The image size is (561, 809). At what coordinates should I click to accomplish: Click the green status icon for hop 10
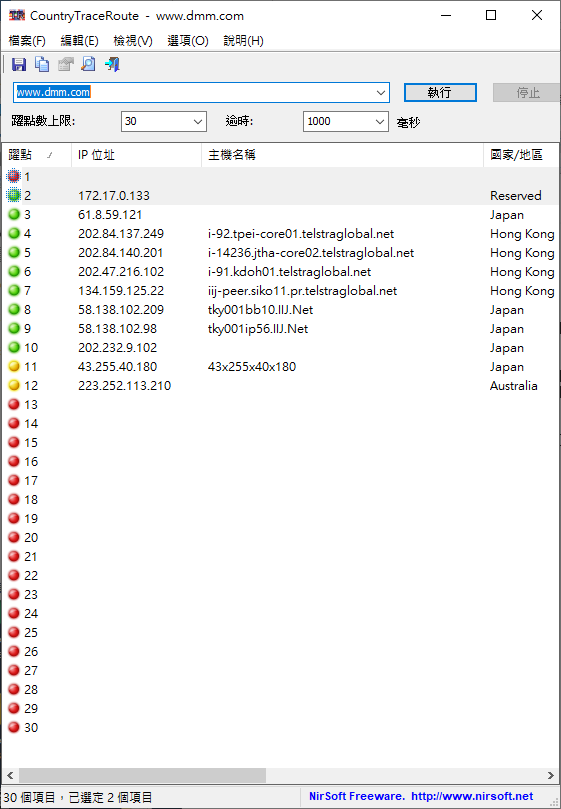click(x=14, y=348)
